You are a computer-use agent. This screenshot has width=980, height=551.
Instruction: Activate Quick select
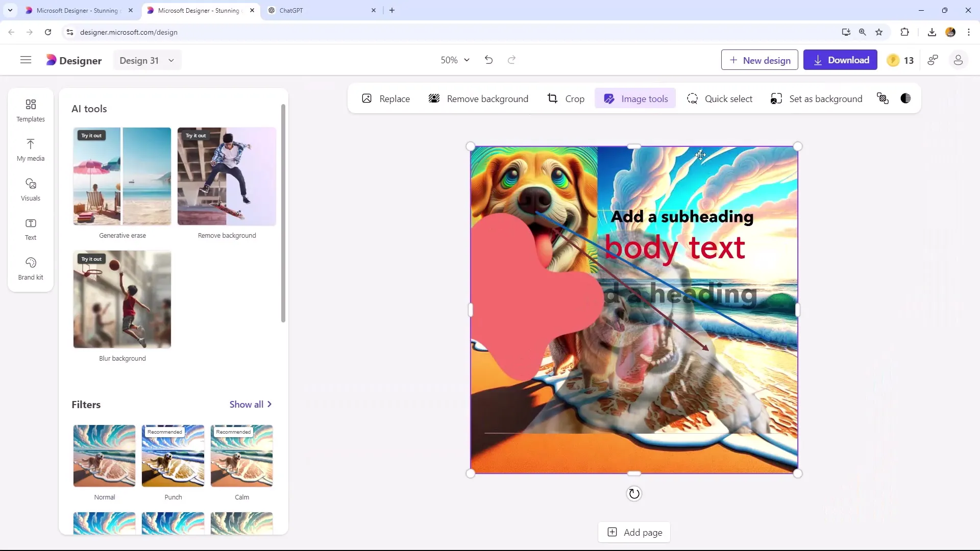pyautogui.click(x=720, y=98)
